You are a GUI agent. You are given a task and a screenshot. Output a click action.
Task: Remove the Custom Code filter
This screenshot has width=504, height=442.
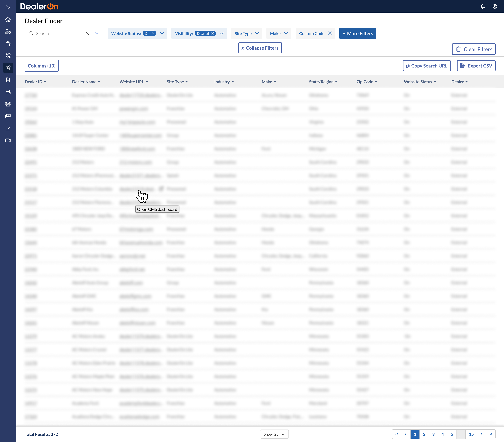click(x=330, y=33)
